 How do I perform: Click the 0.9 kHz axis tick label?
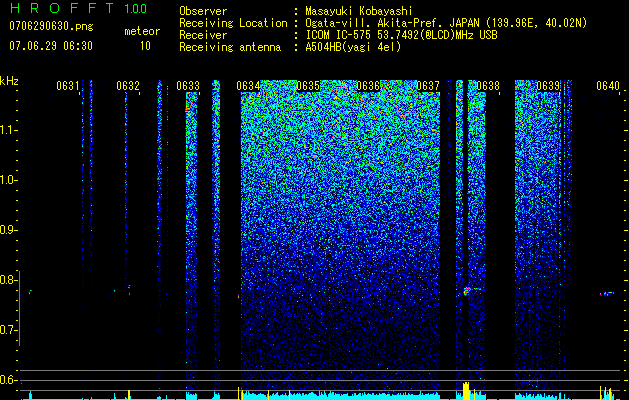point(7,230)
